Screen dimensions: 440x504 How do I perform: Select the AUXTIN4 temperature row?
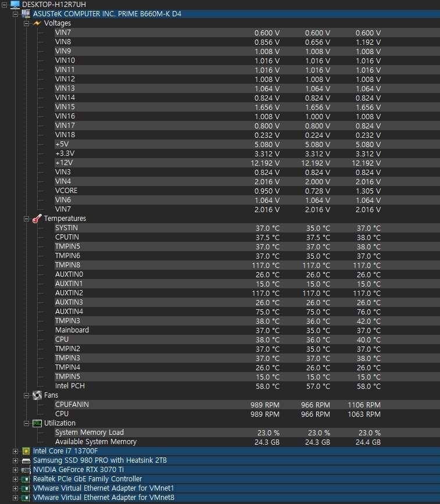(x=247, y=312)
